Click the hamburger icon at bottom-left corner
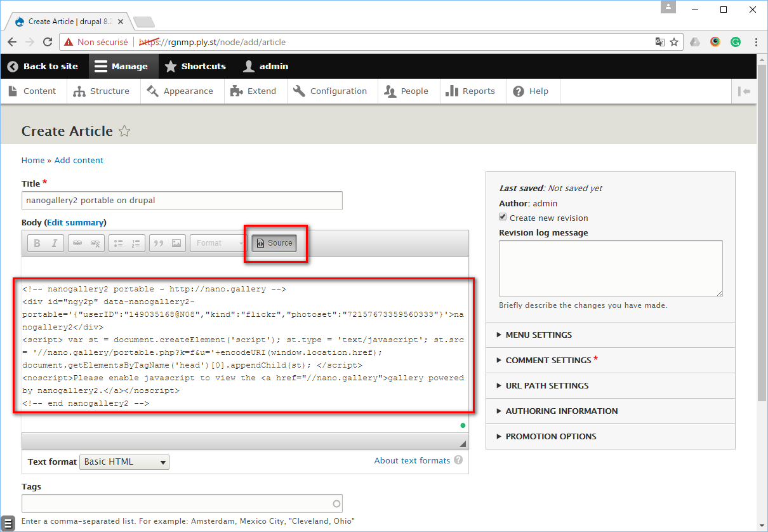This screenshot has height=532, width=768. [x=8, y=524]
